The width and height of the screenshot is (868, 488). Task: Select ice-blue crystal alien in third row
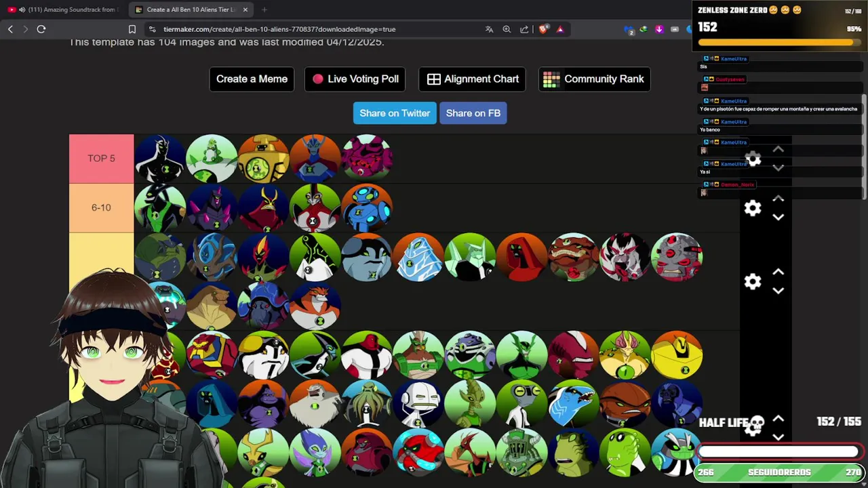(418, 258)
